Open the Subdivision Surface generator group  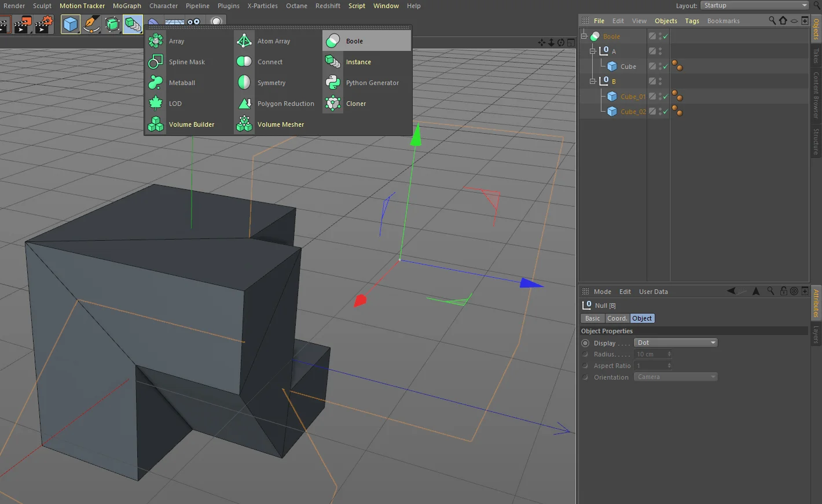click(112, 24)
